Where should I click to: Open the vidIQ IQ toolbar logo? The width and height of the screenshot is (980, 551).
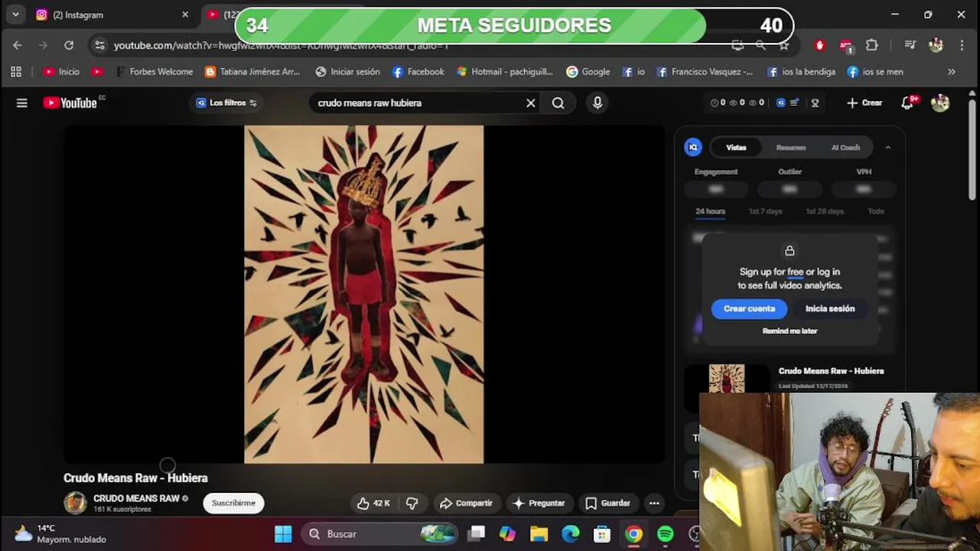[781, 103]
